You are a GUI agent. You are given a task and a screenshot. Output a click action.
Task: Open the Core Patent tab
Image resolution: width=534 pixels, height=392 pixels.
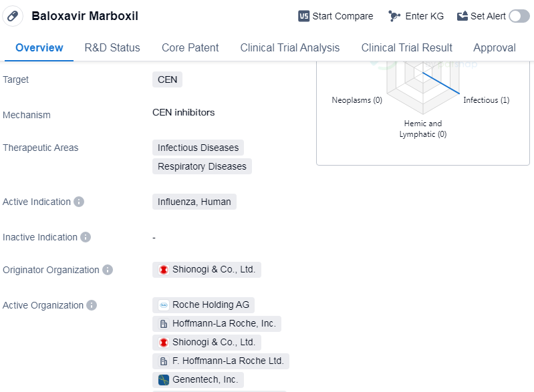[x=190, y=48]
